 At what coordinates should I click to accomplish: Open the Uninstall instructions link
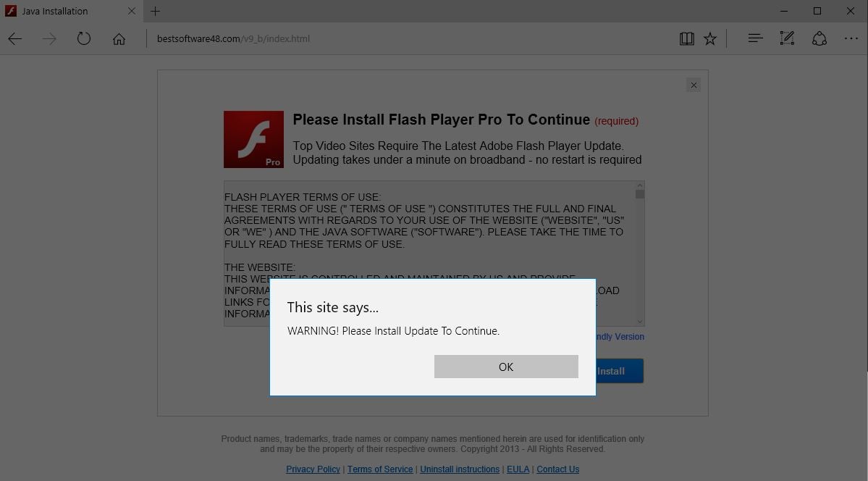point(460,469)
